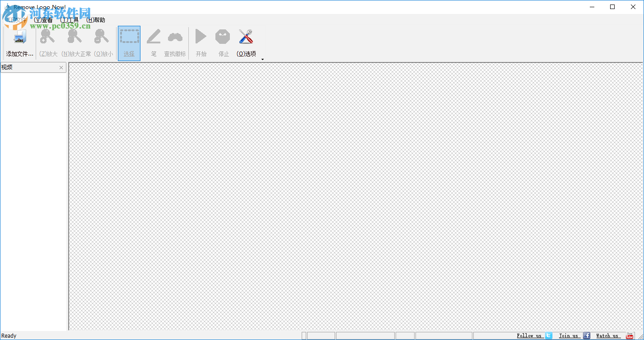The image size is (644, 340).
Task: Click the Ready status text
Action: click(9, 336)
